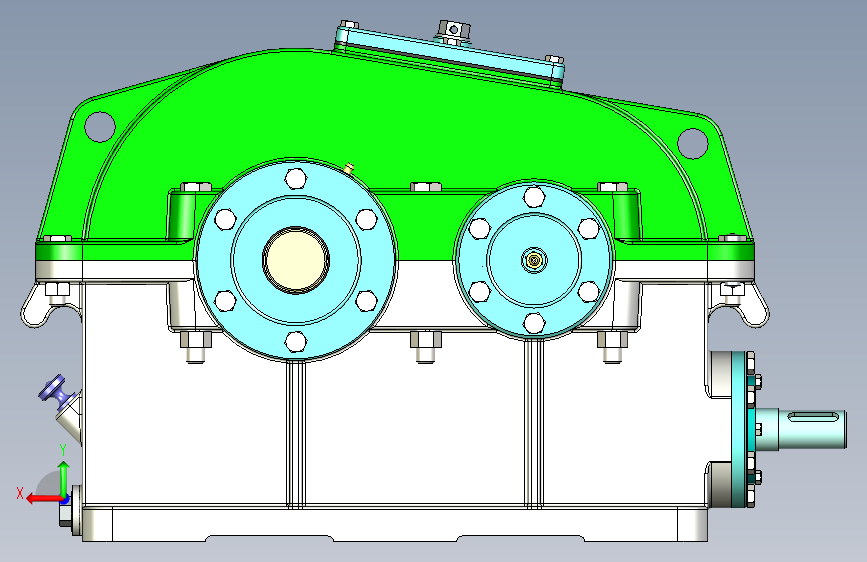The width and height of the screenshot is (867, 562).
Task: Select the large left cyan bearing cover
Action: point(296,260)
